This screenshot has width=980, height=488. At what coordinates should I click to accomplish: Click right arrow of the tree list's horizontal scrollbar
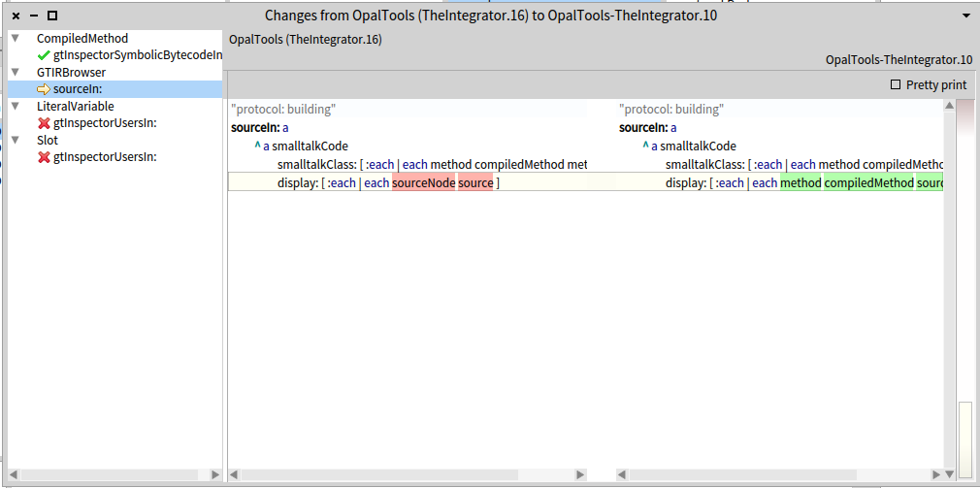click(215, 474)
